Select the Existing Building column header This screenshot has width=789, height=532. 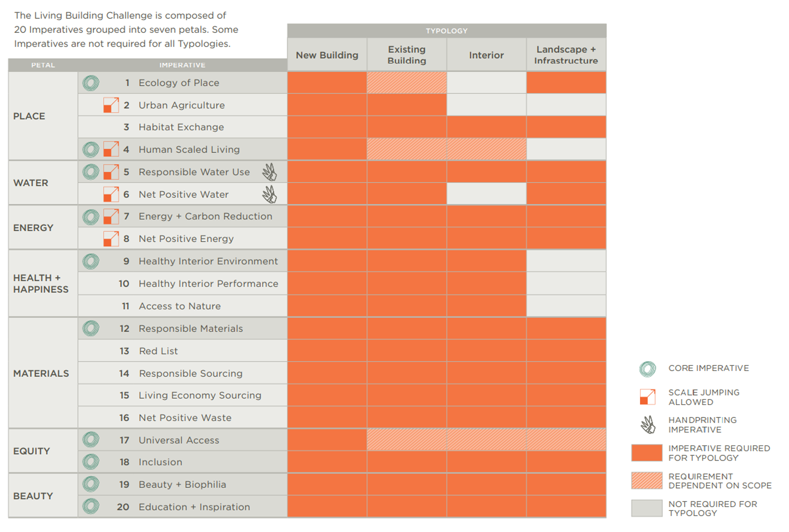point(407,55)
